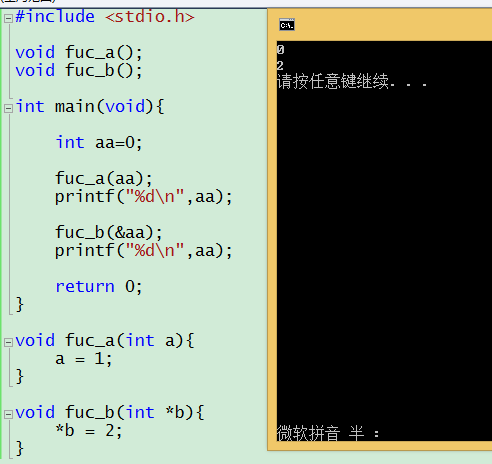
Task: Click the line 'int main(void){'
Action: [x=90, y=107]
